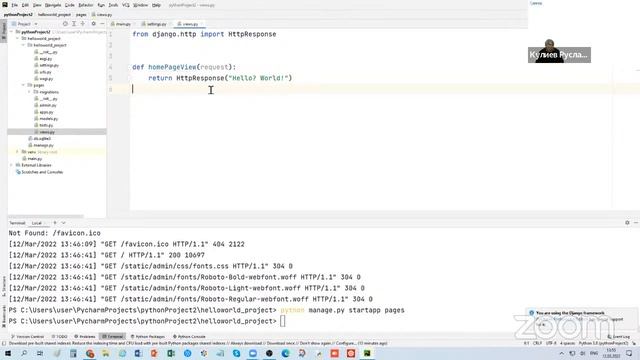Click the expand all icon in Project panel
640x360 pixels.
pos(74,24)
